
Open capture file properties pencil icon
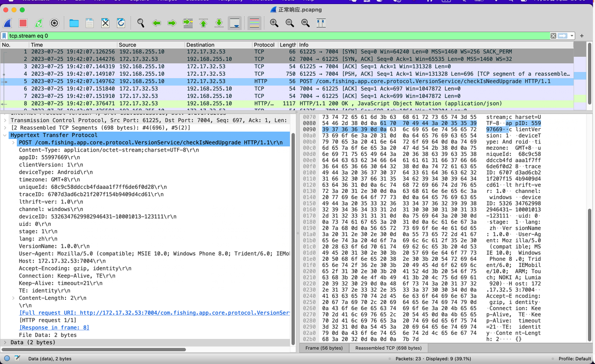17,358
